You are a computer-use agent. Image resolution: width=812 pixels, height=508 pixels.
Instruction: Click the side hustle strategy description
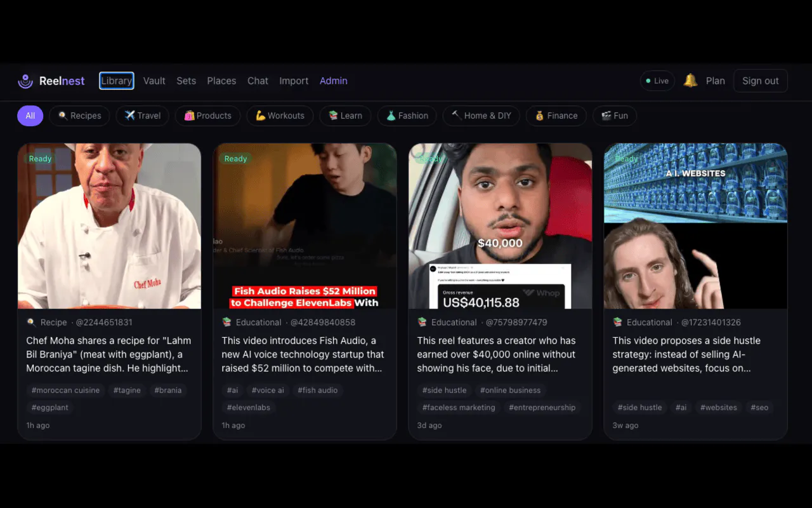click(x=695, y=354)
